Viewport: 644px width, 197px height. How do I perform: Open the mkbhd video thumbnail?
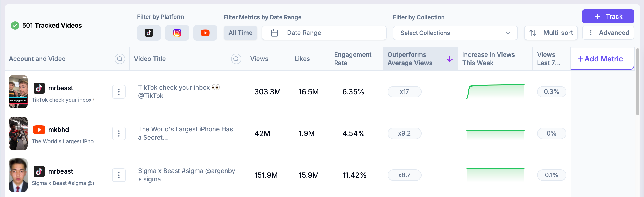[x=18, y=133]
